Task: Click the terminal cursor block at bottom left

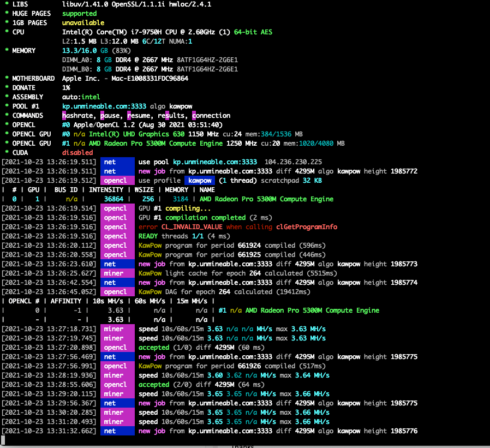Action: 3,440
